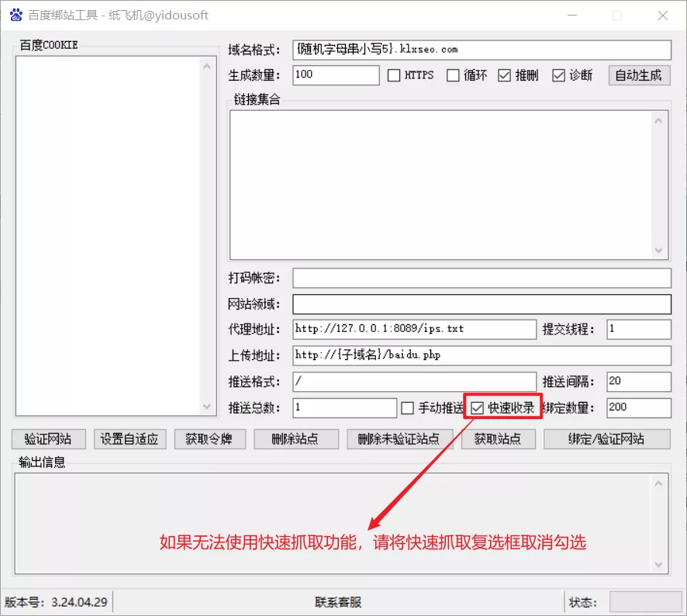687x616 pixels.
Task: Focus the 推送间隔 field showing 20
Action: point(638,382)
